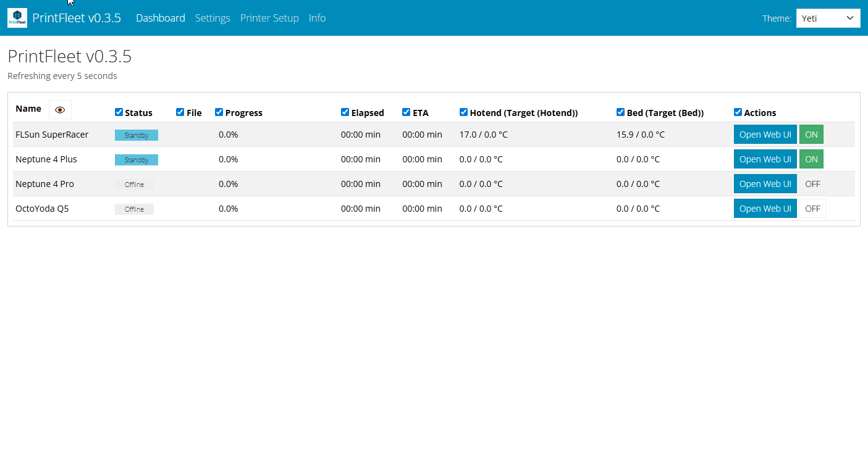
Task: Uncheck the File column checkbox
Action: click(180, 112)
